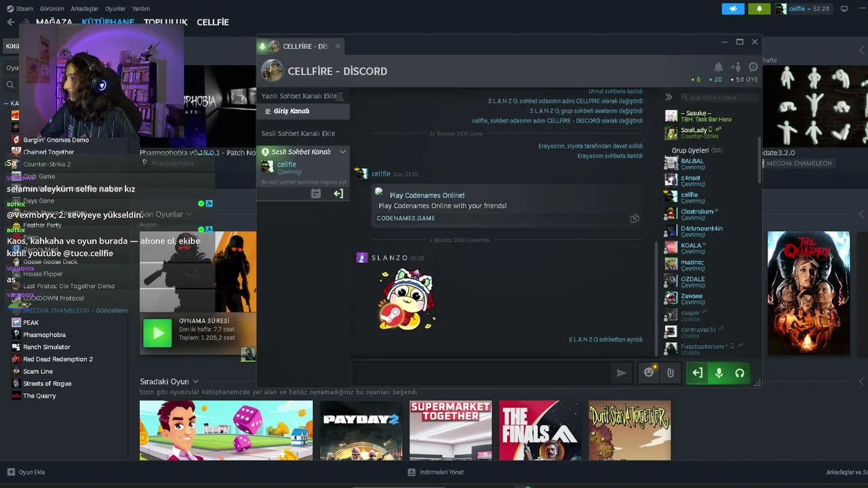Click the Steam big picture monitor icon
The width and height of the screenshot is (868, 488).
844,9
